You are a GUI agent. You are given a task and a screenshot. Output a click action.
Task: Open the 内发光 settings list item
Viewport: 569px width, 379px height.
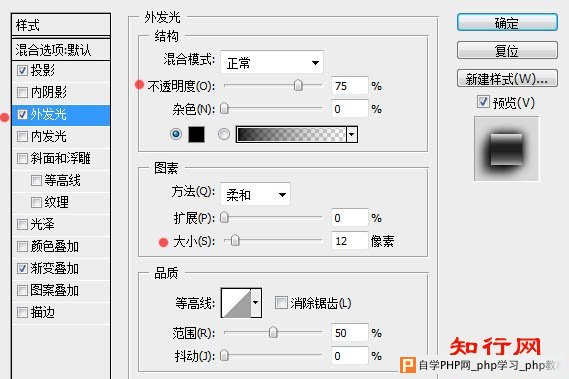[61, 136]
